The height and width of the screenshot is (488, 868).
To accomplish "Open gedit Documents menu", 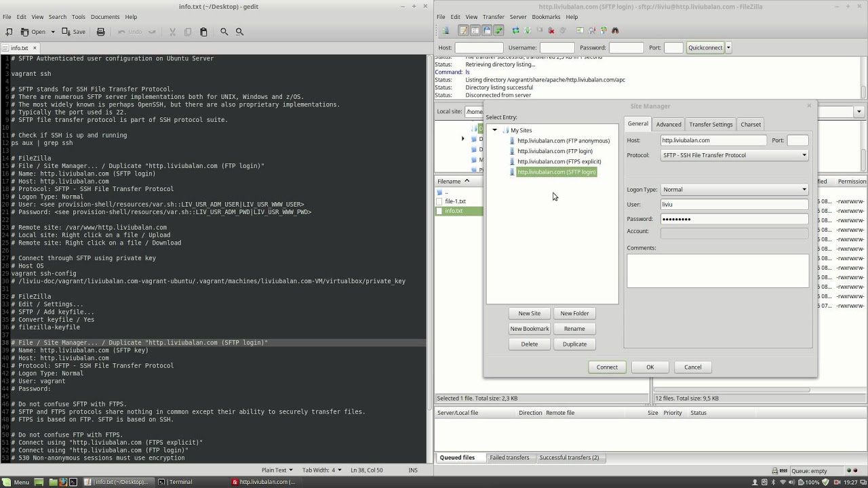I will click(x=105, y=17).
